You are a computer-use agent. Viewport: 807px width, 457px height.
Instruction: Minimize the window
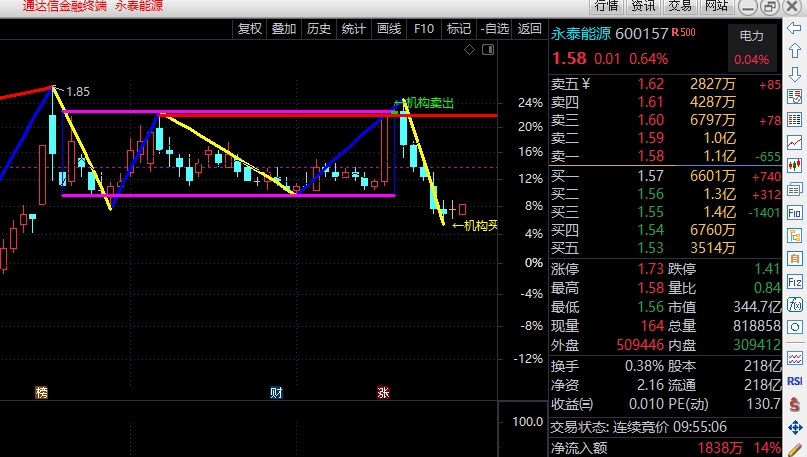tap(748, 7)
